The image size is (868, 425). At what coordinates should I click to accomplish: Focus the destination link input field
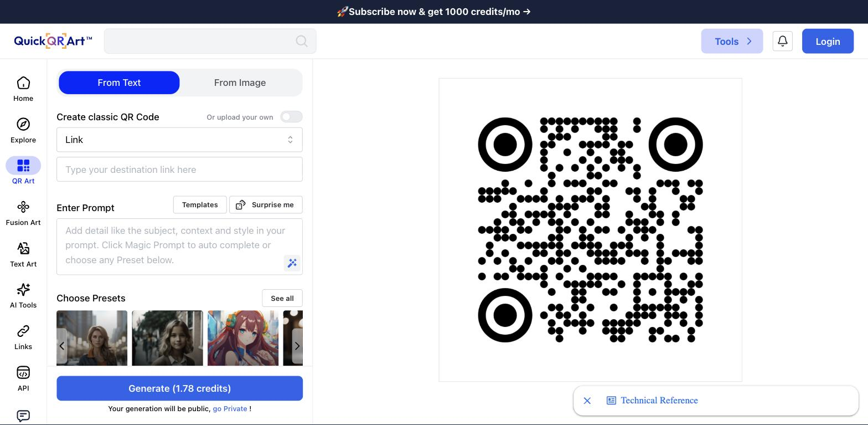coord(179,170)
